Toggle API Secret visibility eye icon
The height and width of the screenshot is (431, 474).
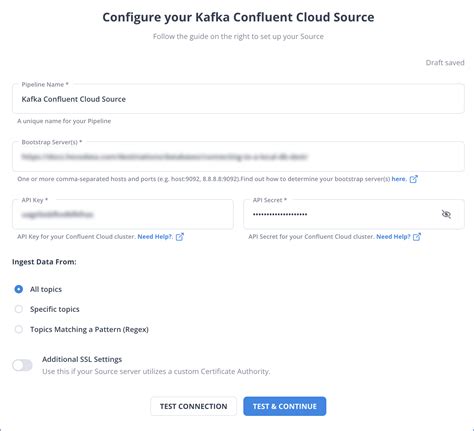(446, 214)
